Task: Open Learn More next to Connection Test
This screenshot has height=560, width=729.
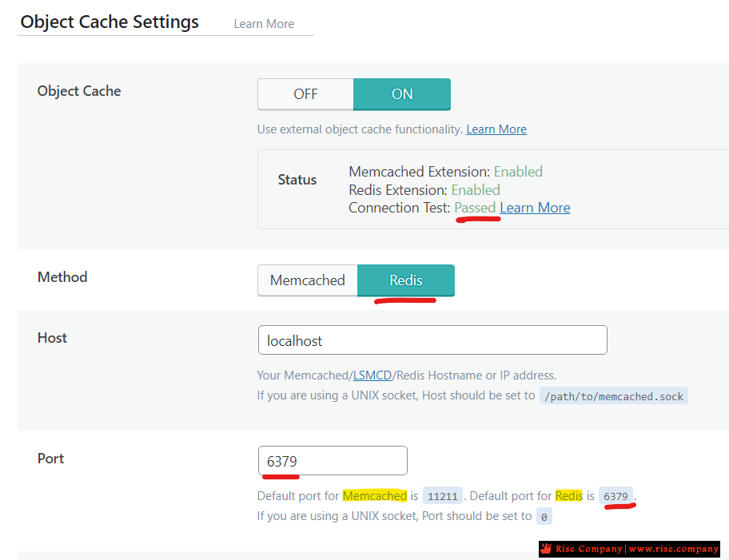Action: tap(535, 208)
